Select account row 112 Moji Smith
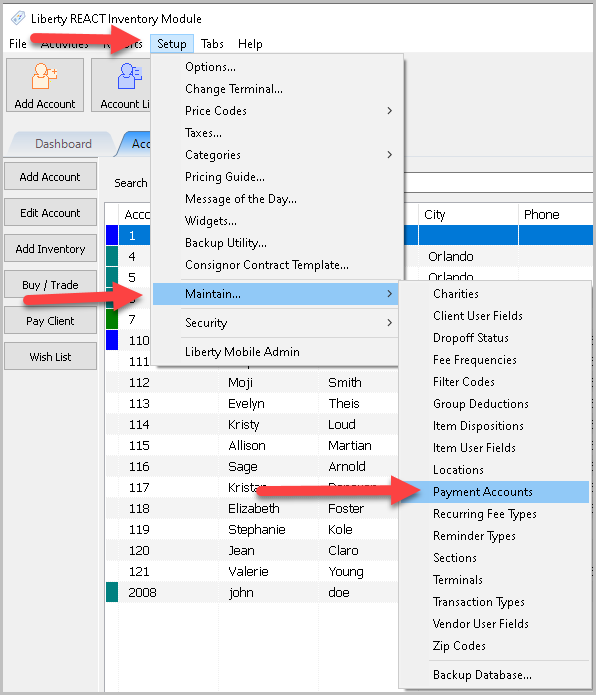 (x=252, y=383)
